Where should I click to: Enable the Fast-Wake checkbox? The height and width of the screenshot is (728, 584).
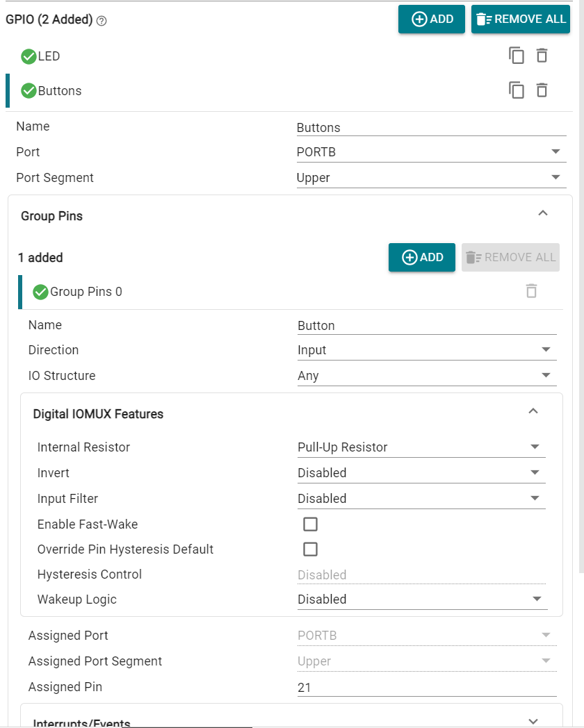coord(310,524)
